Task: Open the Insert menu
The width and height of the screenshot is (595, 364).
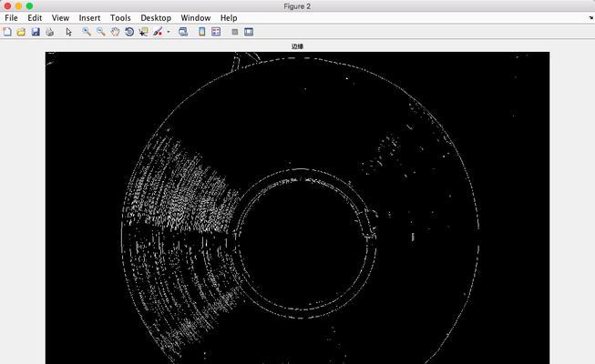Action: [x=89, y=18]
